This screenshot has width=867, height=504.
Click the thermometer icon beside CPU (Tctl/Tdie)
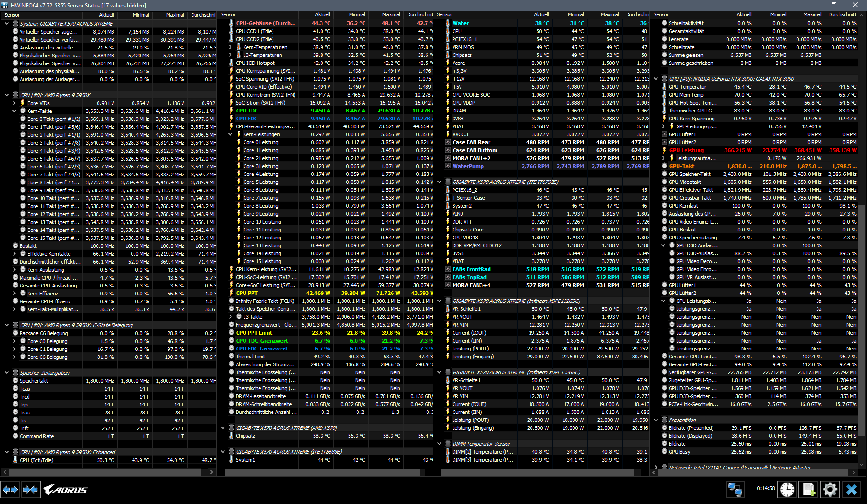[x=15, y=460]
